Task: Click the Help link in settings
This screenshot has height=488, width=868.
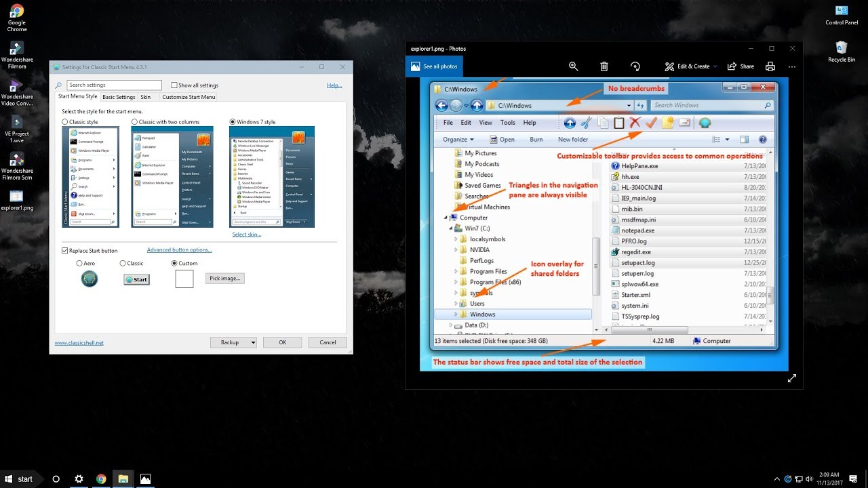Action: (334, 85)
